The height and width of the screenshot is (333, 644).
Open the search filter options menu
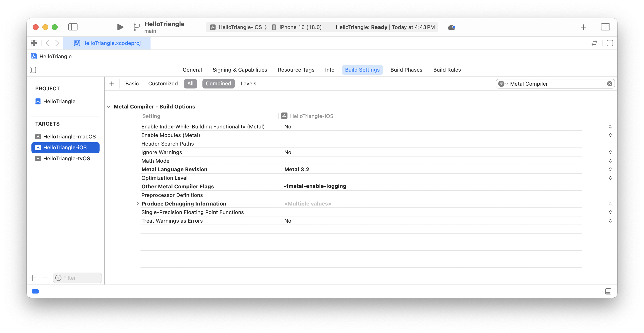click(503, 84)
